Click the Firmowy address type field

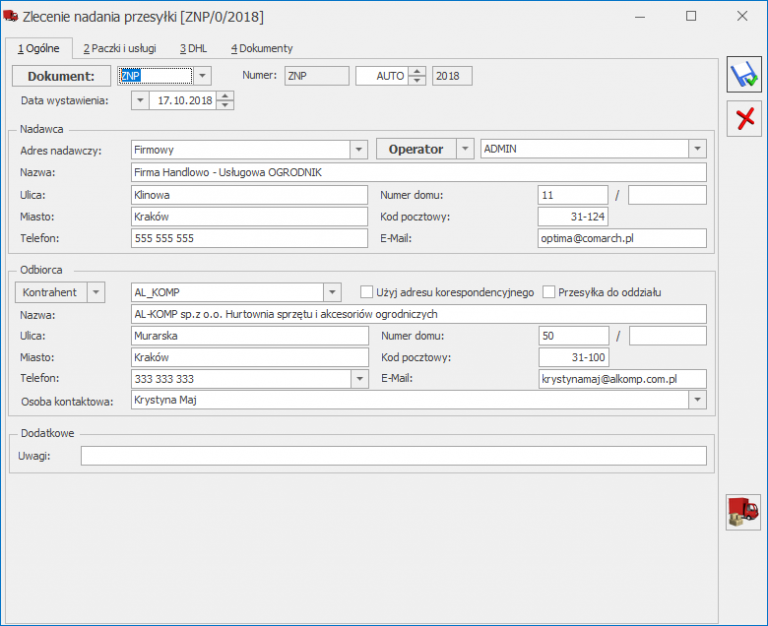pyautogui.click(x=240, y=149)
